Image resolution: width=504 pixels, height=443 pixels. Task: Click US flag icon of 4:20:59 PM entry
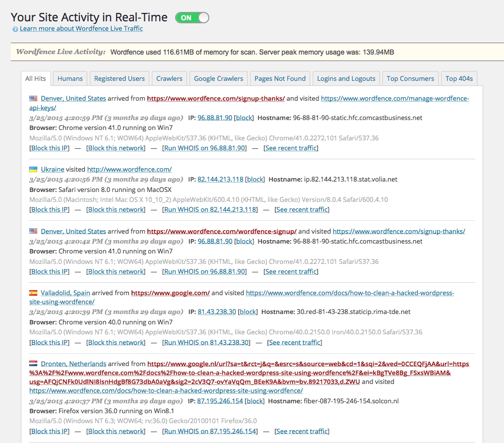[33, 98]
